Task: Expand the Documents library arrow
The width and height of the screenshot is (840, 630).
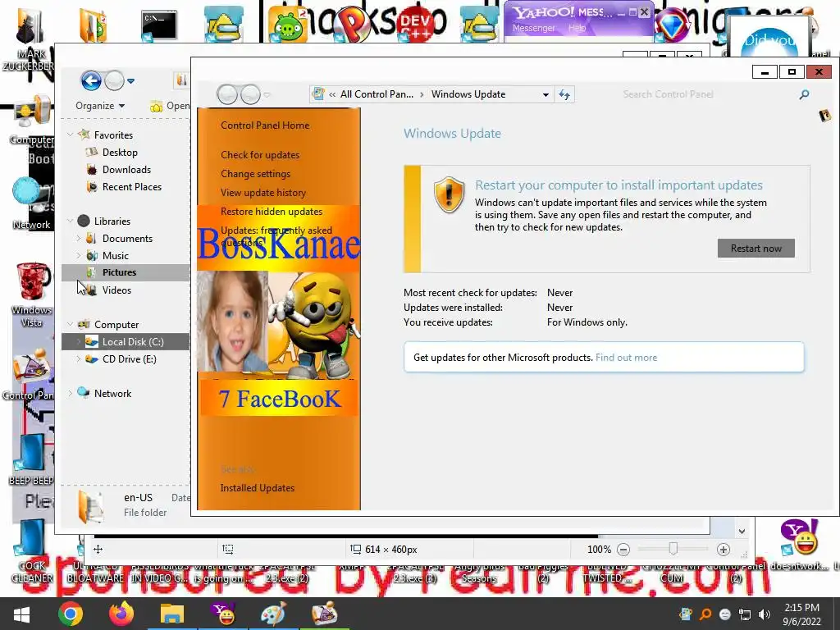Action: coord(78,238)
